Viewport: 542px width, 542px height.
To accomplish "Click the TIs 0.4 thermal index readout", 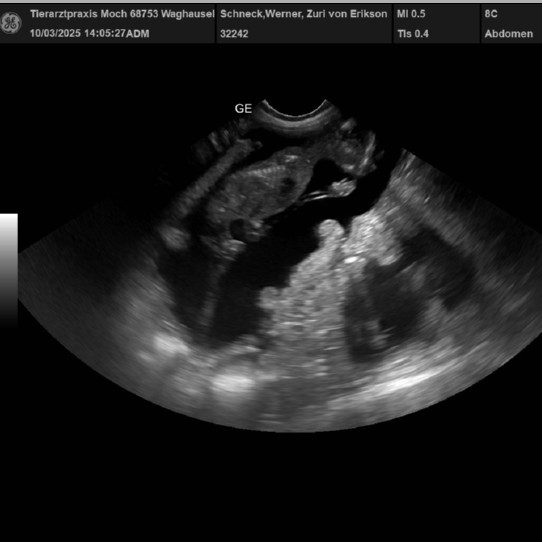I will point(413,34).
